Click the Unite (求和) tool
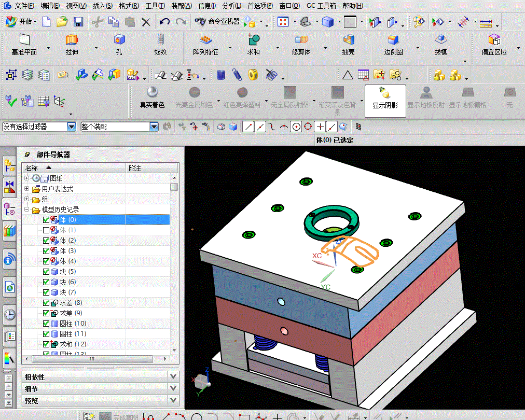 click(x=254, y=44)
